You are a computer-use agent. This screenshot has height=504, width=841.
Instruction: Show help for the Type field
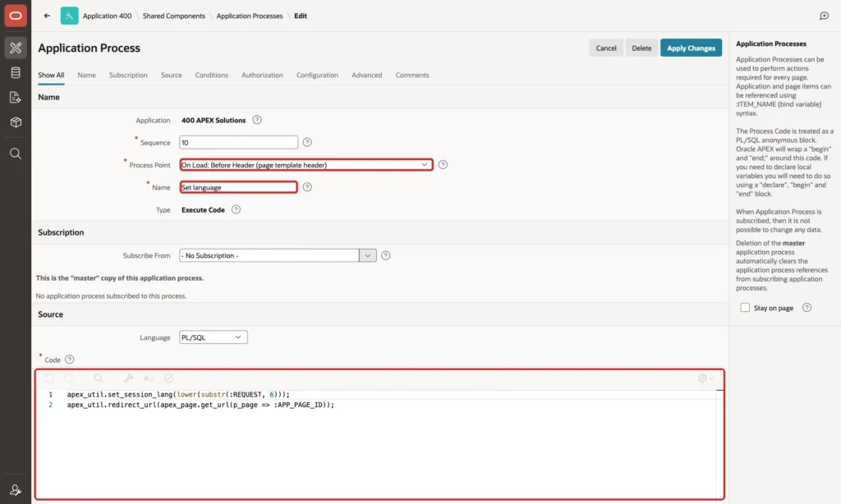[x=236, y=209]
